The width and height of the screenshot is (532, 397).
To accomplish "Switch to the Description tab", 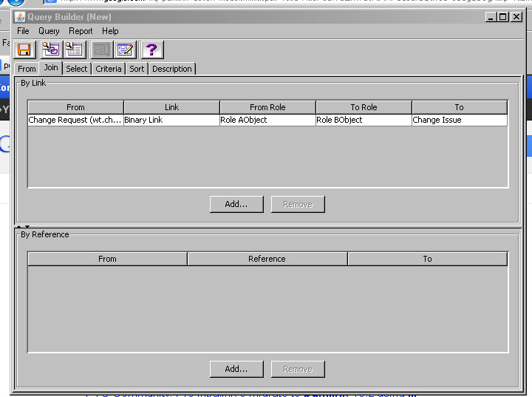I will 172,69.
